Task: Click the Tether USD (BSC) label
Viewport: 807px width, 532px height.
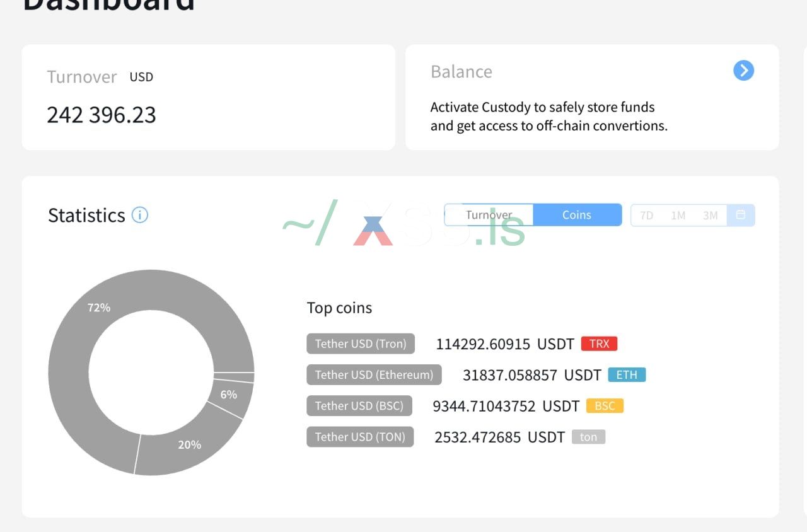Action: coord(359,406)
